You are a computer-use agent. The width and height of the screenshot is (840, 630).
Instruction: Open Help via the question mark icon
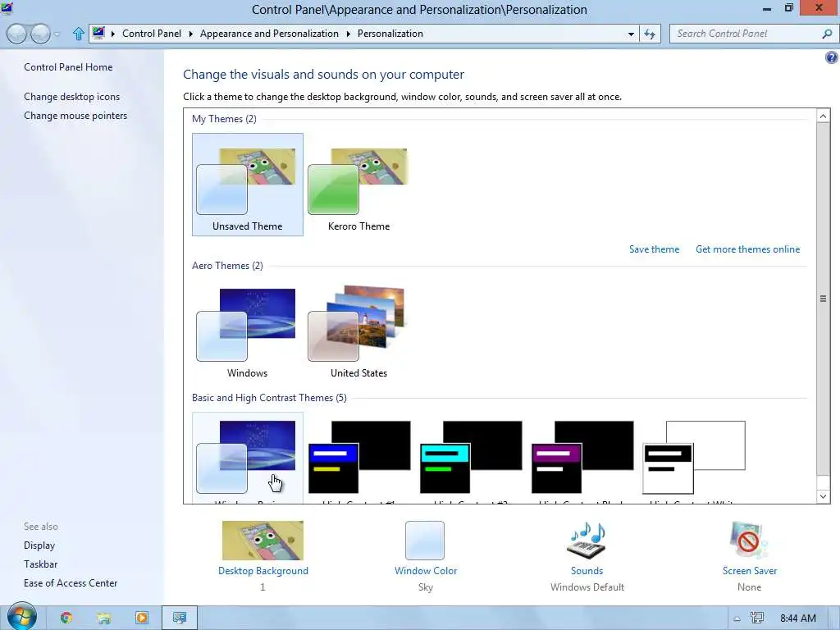[x=832, y=57]
